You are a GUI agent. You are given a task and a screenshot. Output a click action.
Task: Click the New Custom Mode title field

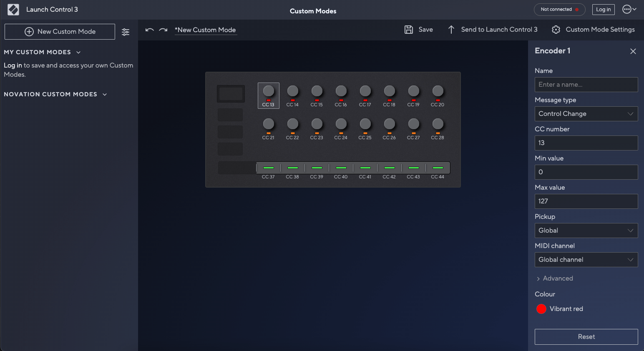[x=206, y=30]
